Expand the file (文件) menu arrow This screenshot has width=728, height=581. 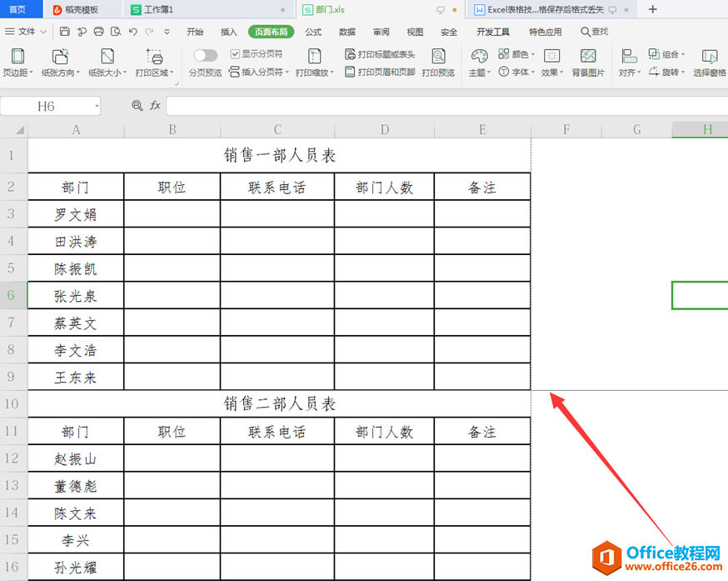coord(43,32)
